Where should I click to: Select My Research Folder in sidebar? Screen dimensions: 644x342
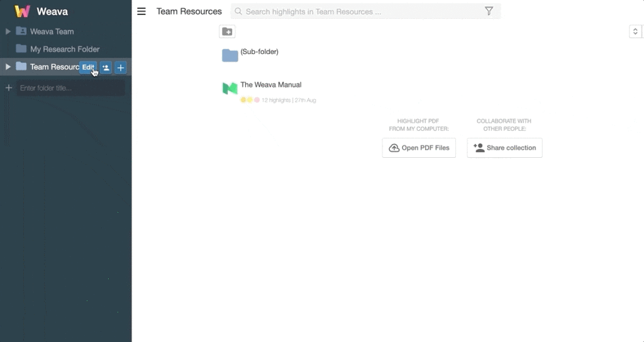tap(65, 49)
